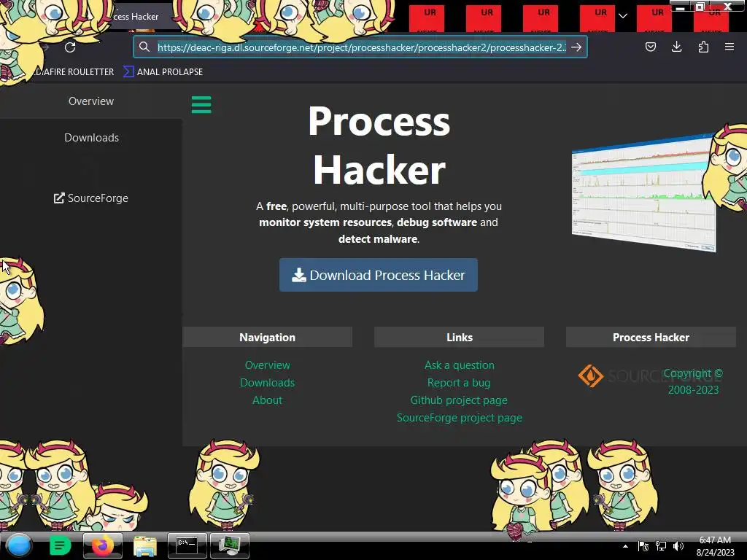Show hidden tray icons arrow
The height and width of the screenshot is (560, 747).
[625, 546]
